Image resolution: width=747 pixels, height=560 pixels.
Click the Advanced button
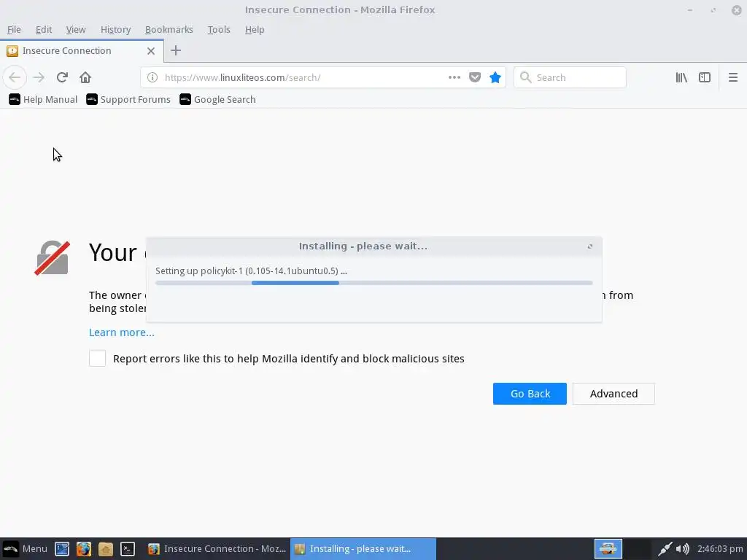(614, 394)
